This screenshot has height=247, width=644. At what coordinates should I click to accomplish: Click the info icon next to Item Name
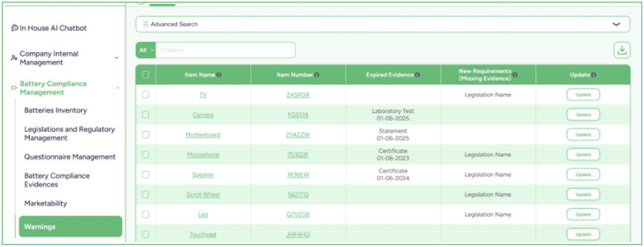(219, 75)
